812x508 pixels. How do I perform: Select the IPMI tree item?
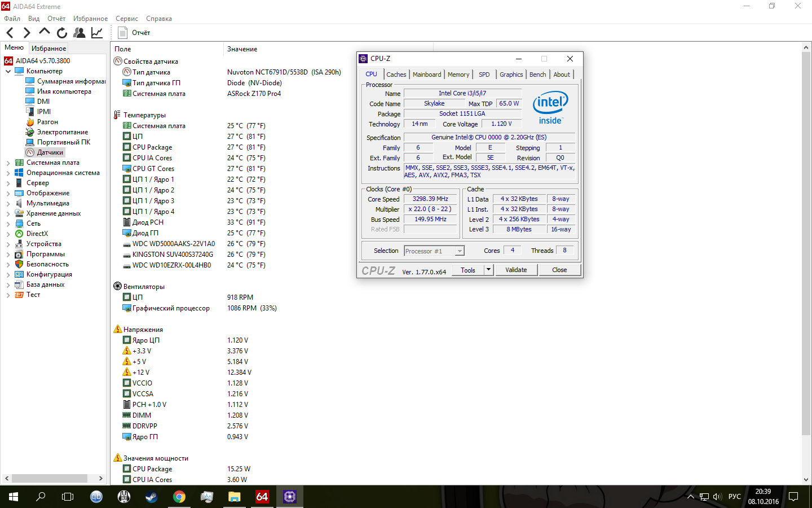click(x=44, y=112)
